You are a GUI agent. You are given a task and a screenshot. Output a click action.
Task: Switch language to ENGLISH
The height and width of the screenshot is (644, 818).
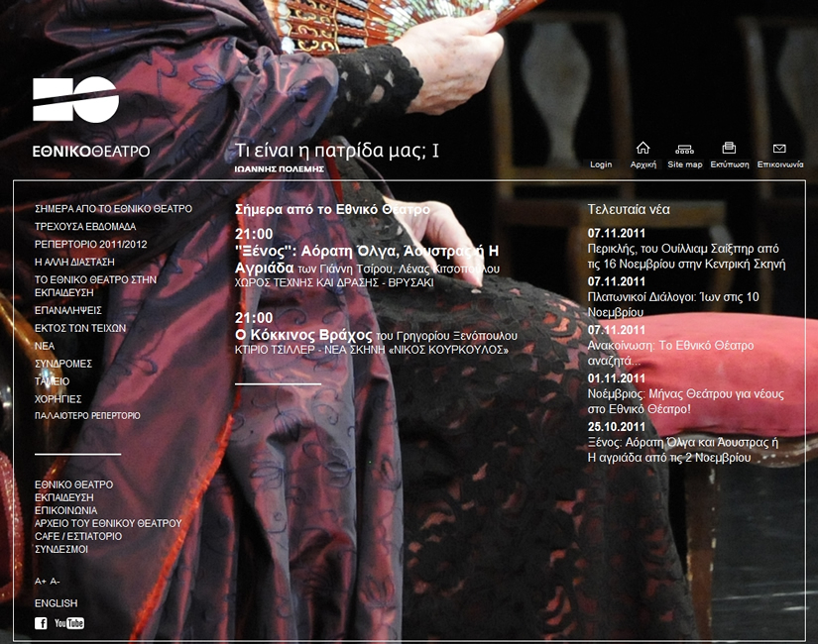(56, 603)
